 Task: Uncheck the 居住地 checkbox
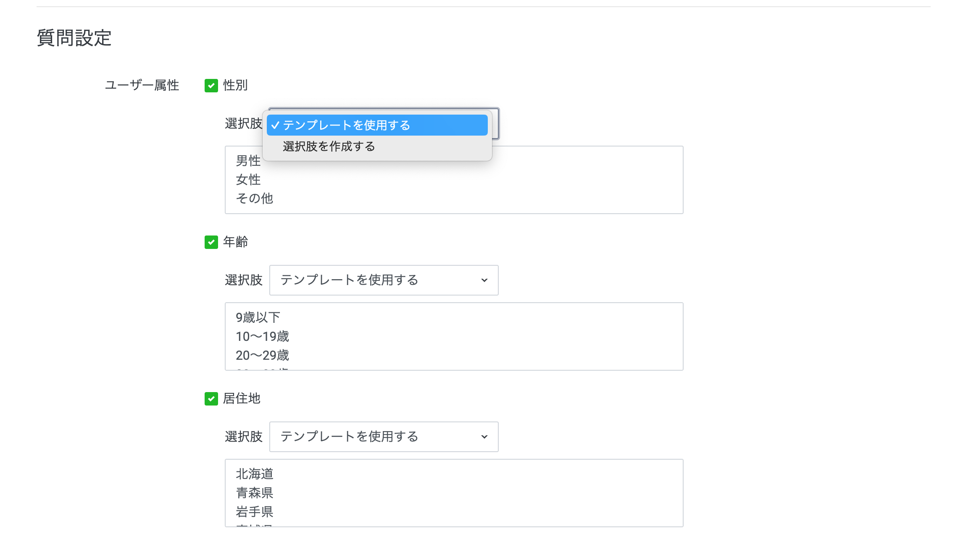pyautogui.click(x=211, y=399)
